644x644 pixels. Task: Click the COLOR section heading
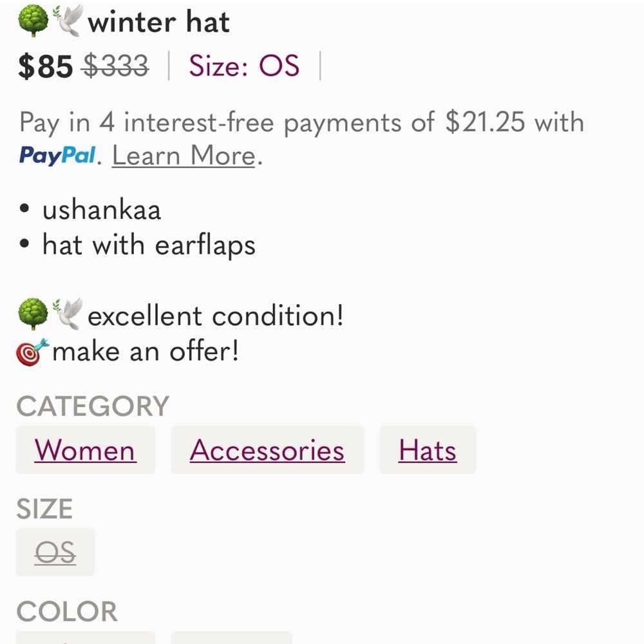(x=67, y=611)
